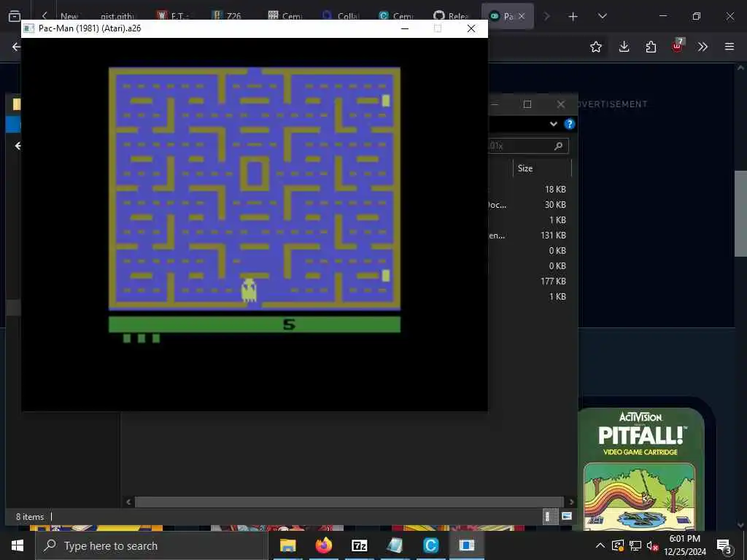Click the File Explorer back arrow

pos(18,146)
